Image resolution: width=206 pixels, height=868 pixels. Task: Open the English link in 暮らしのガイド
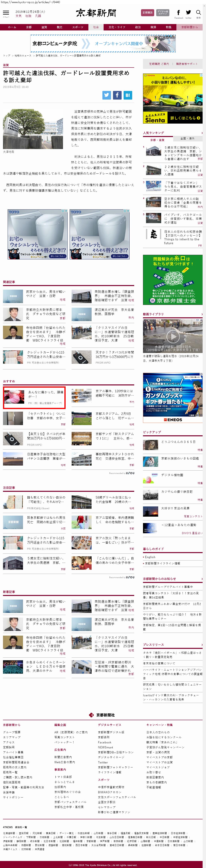click(150, 557)
